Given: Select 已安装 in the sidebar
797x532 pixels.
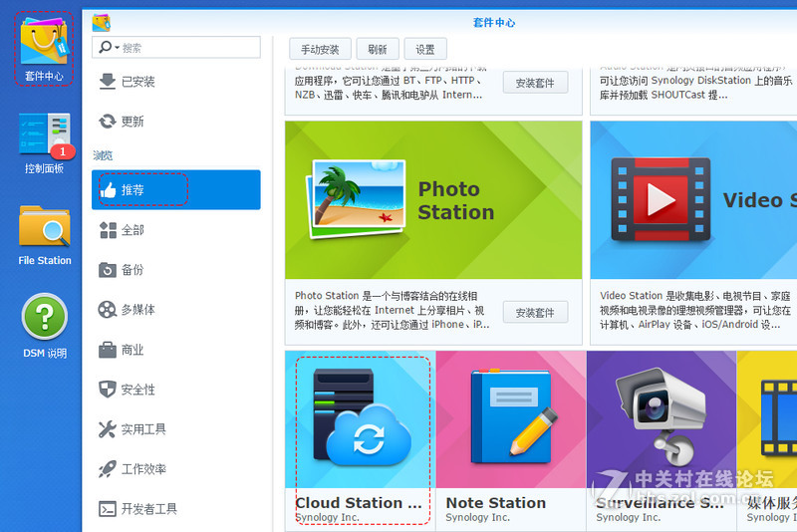Looking at the screenshot, I should point(137,82).
